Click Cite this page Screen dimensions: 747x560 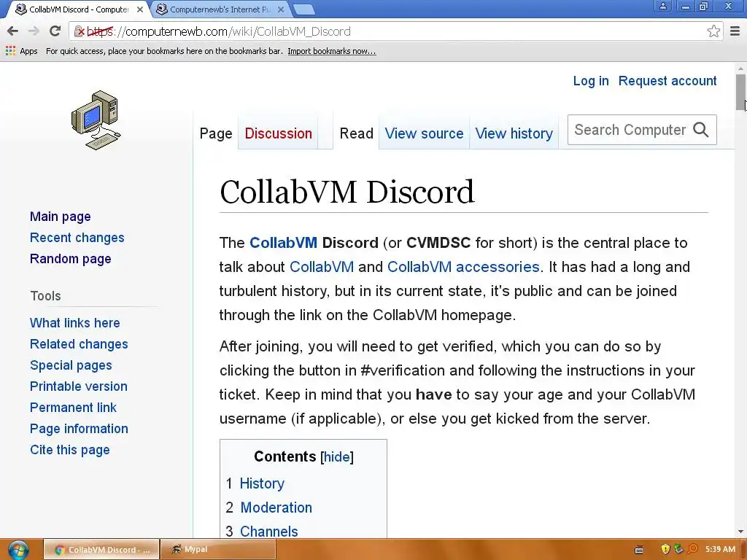pyautogui.click(x=69, y=450)
